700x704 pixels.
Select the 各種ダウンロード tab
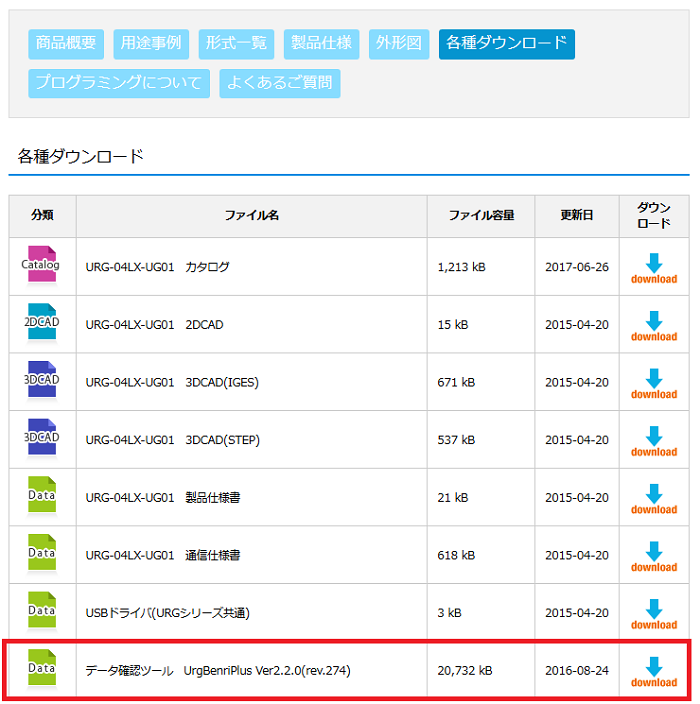click(506, 43)
